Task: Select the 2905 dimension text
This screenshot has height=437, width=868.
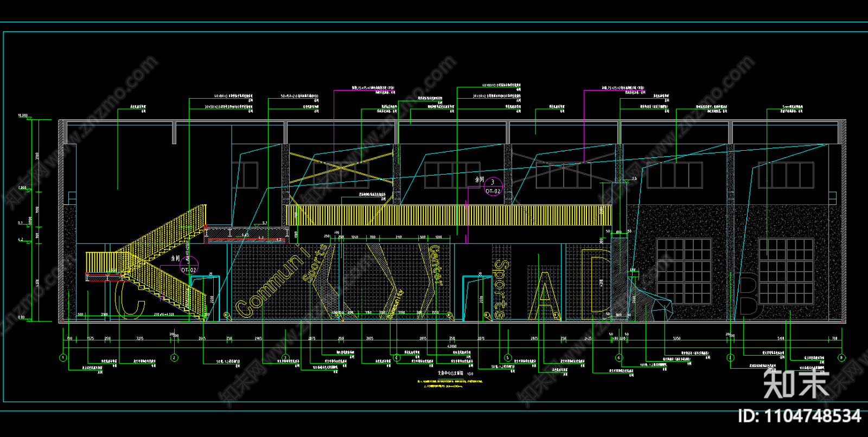Action: (x=258, y=338)
